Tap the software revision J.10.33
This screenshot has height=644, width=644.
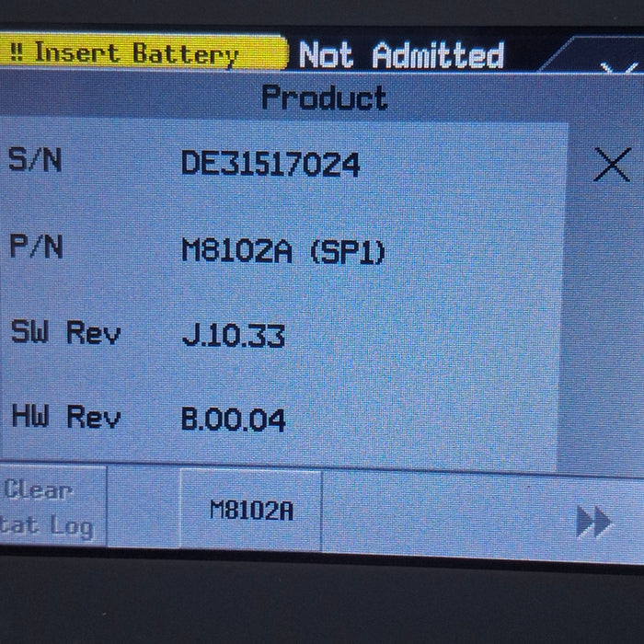234,336
